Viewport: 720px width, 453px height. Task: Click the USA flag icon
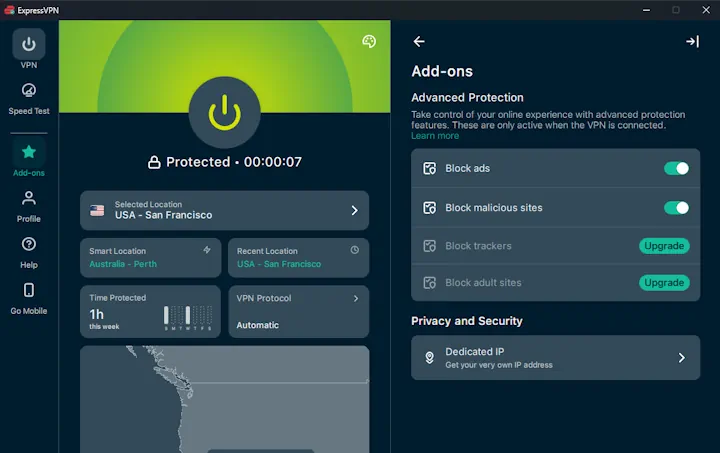(97, 211)
